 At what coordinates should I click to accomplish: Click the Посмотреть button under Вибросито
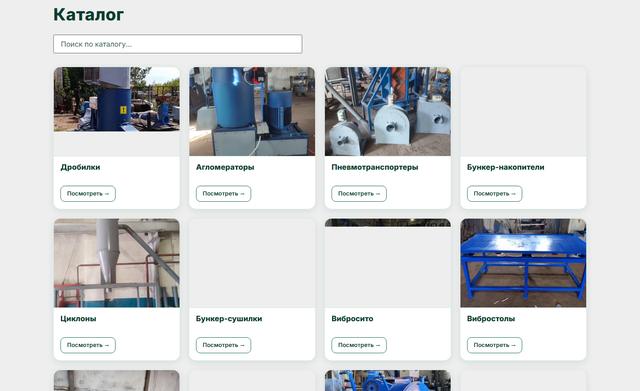[x=359, y=345]
